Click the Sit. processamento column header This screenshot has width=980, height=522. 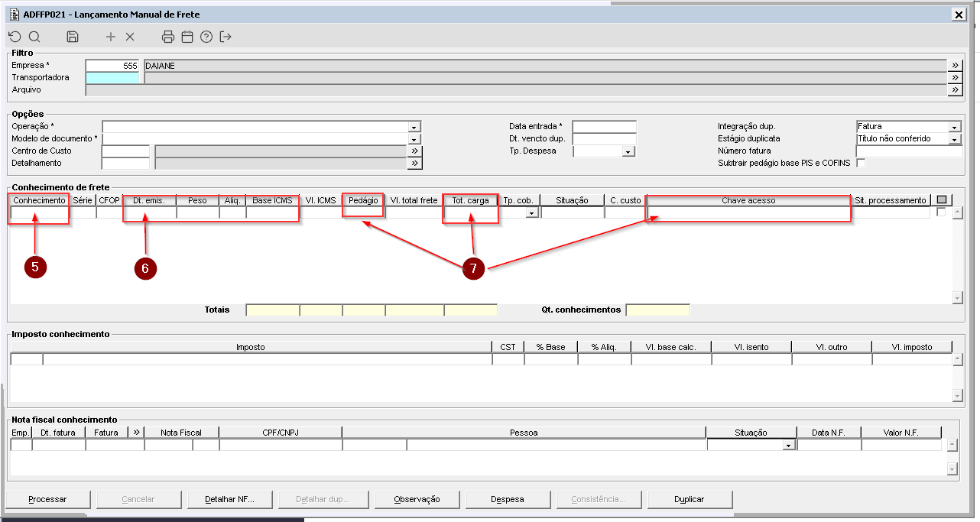891,200
